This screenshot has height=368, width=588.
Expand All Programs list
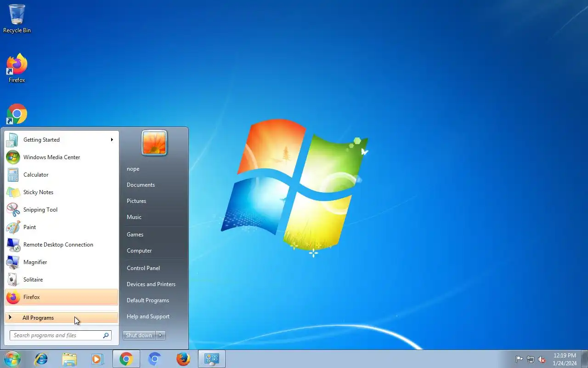point(62,318)
